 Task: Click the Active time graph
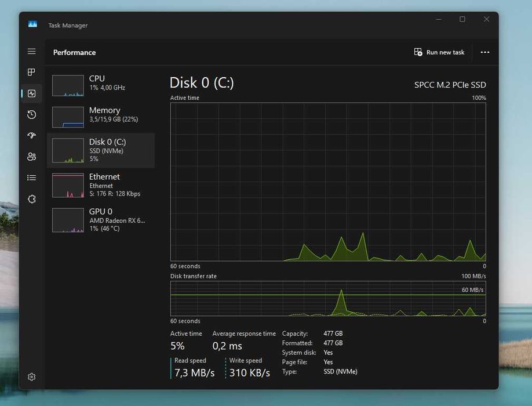tap(328, 182)
